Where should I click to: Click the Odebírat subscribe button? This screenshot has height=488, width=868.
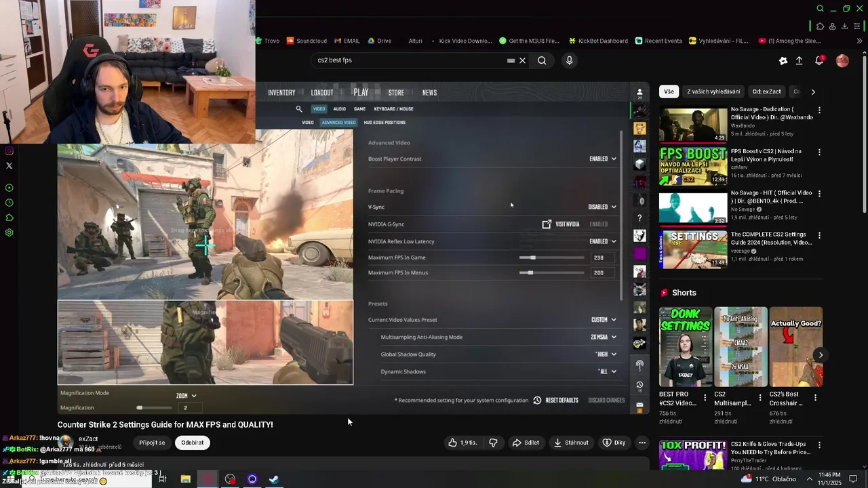click(192, 443)
